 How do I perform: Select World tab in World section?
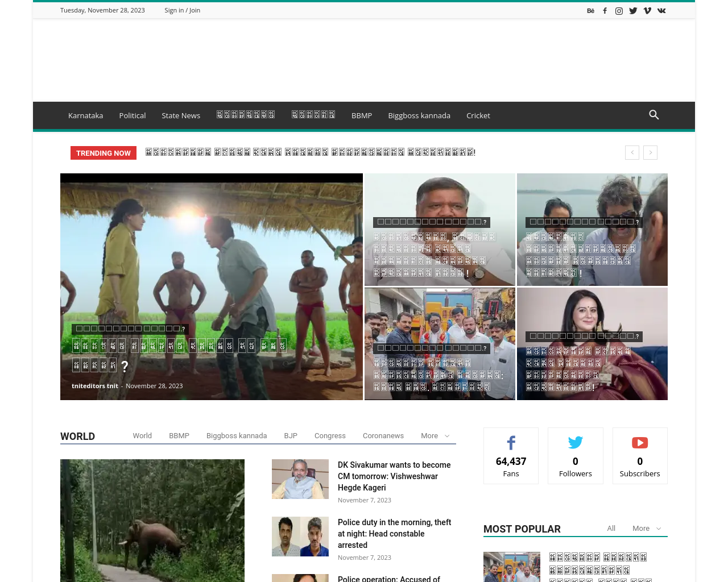pos(142,436)
